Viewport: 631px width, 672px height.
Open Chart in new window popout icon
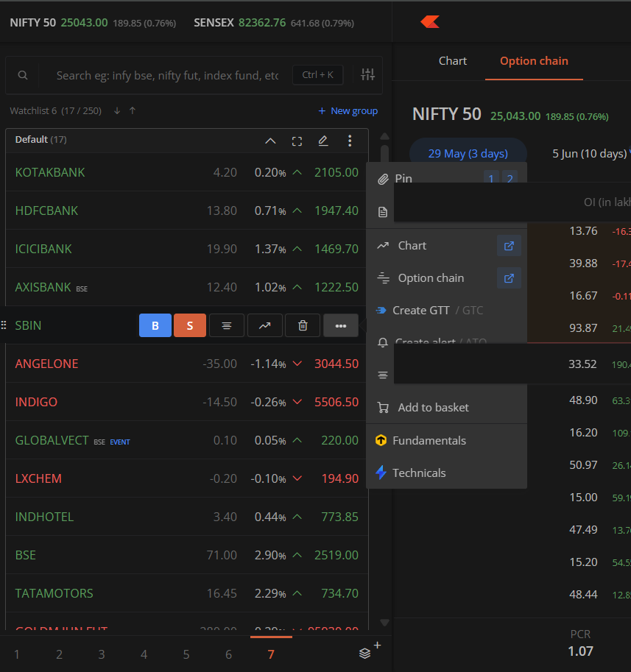click(x=509, y=246)
